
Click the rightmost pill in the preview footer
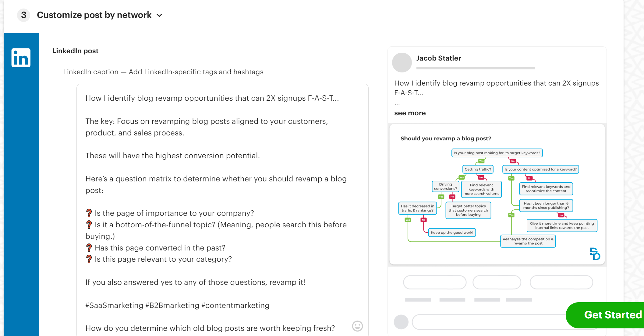(561, 282)
